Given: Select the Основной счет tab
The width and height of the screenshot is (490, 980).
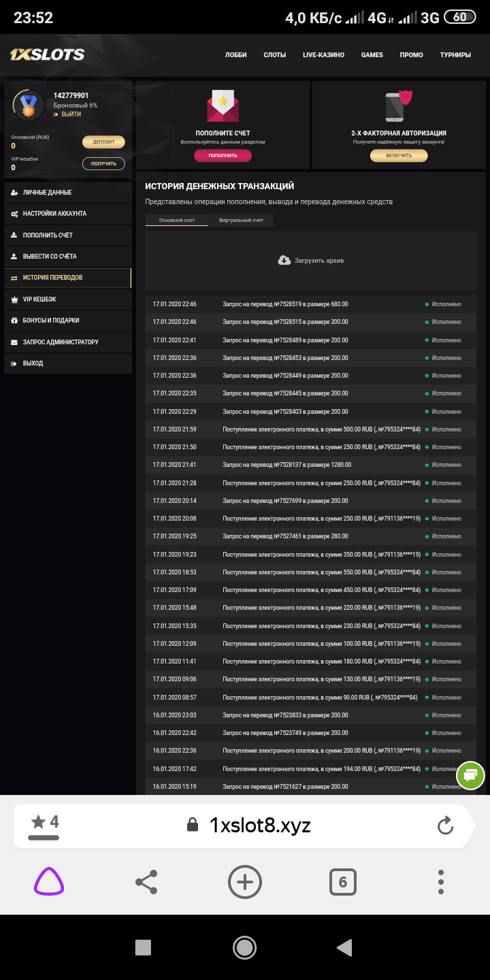Looking at the screenshot, I should tap(176, 220).
